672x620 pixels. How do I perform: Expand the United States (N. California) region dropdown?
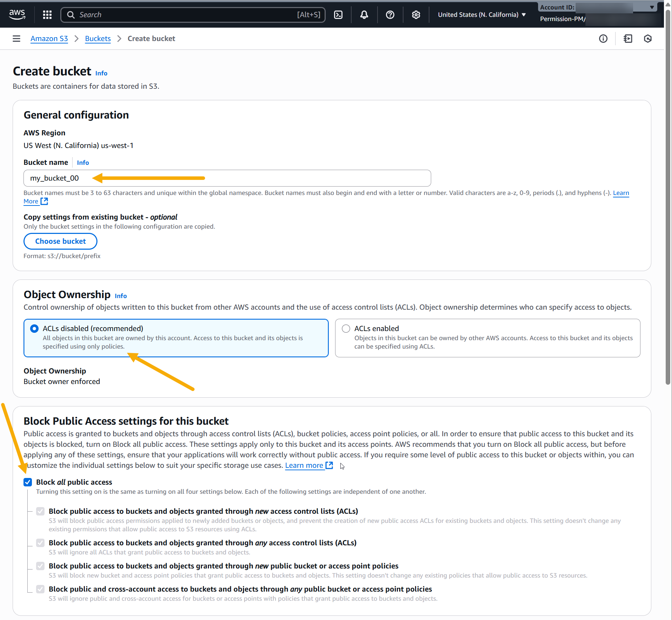482,14
